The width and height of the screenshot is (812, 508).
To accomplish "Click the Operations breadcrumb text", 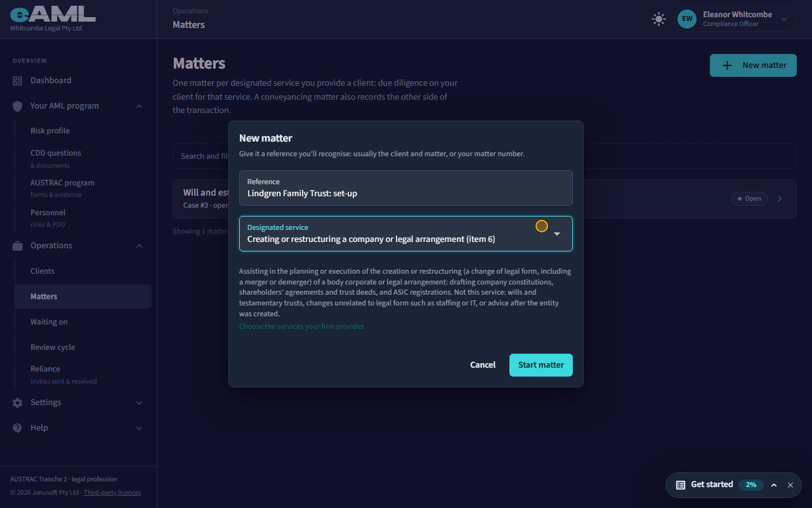I will (x=190, y=11).
